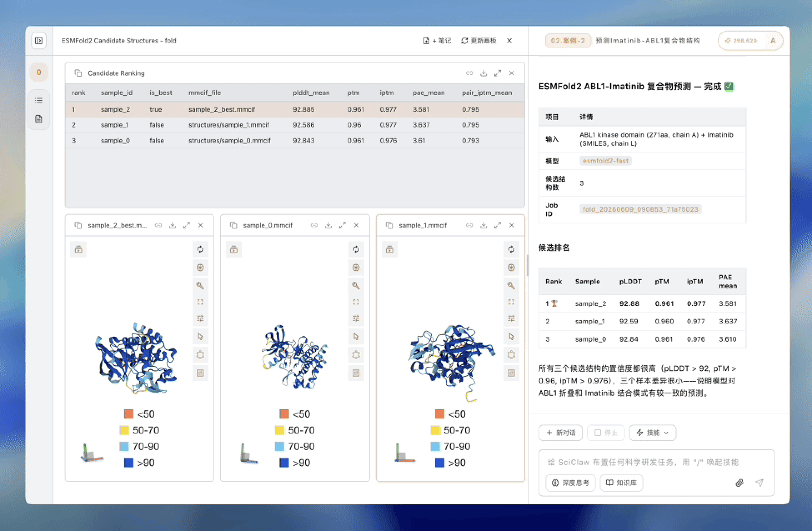The height and width of the screenshot is (531, 812).
Task: Open the gear settings in sample_1 viewer
Action: (x=511, y=355)
